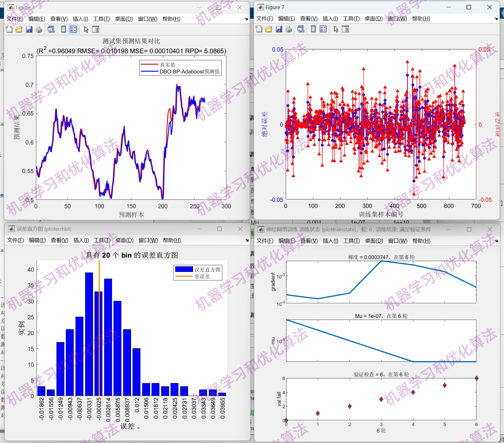Click 验证检查 = 6 subplot title
This screenshot has width=504, height=443.
pos(381,375)
